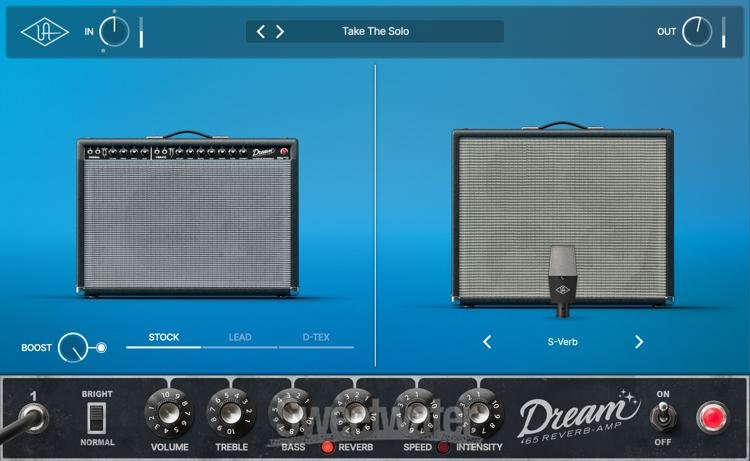Click the VOLUME knob

(169, 413)
